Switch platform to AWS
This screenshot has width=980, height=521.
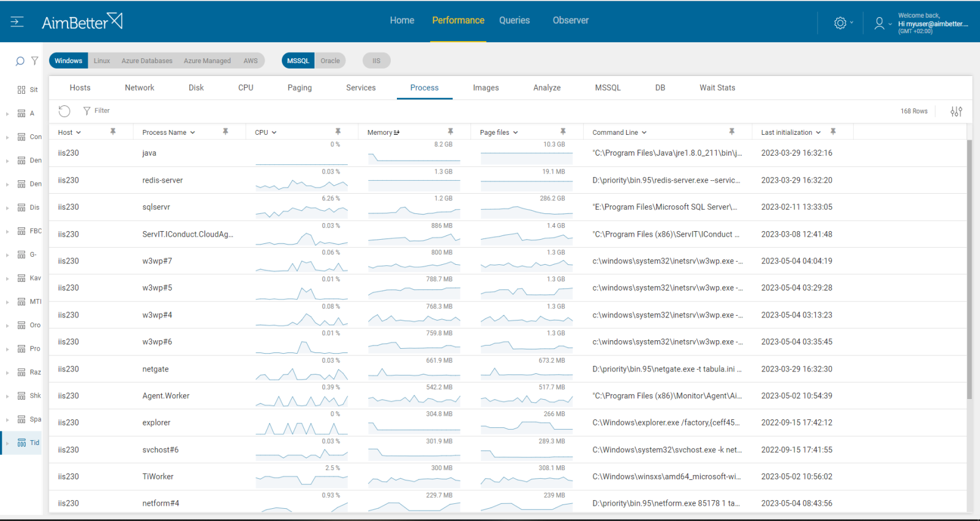coord(251,61)
